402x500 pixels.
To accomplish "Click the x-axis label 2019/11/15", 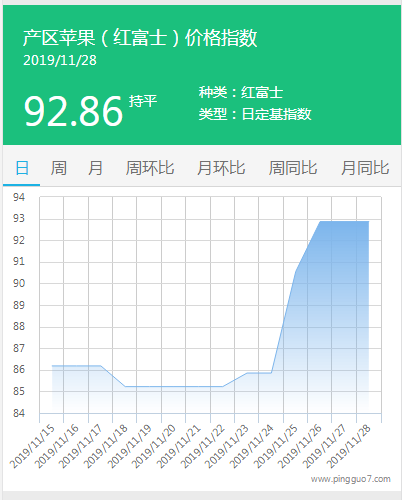I will tap(32, 446).
